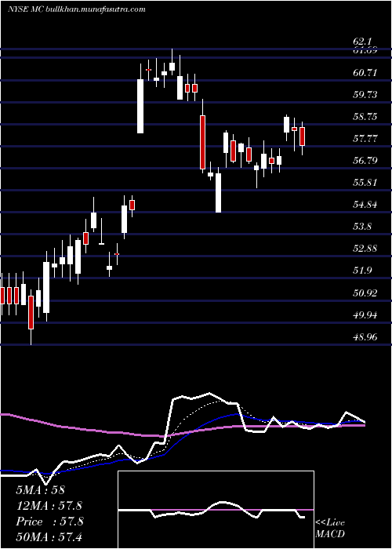Click the 53.8 price axis label
This screenshot has height=549, width=392.
[362, 227]
